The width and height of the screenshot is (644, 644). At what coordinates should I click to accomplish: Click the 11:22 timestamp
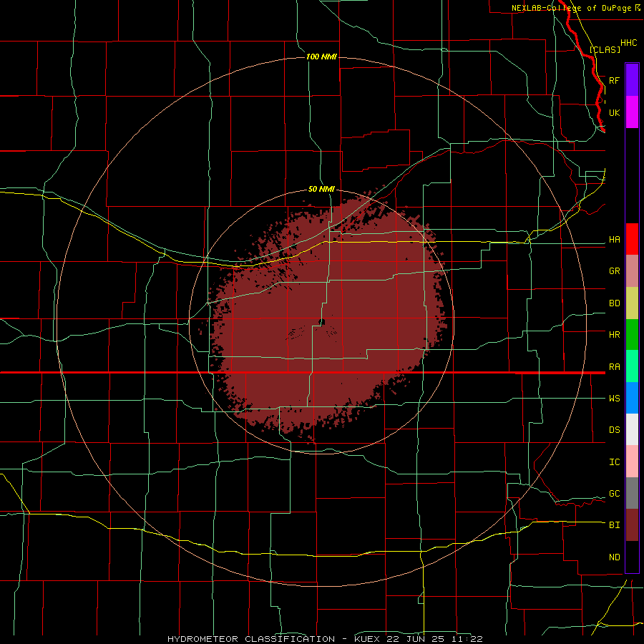(466, 639)
